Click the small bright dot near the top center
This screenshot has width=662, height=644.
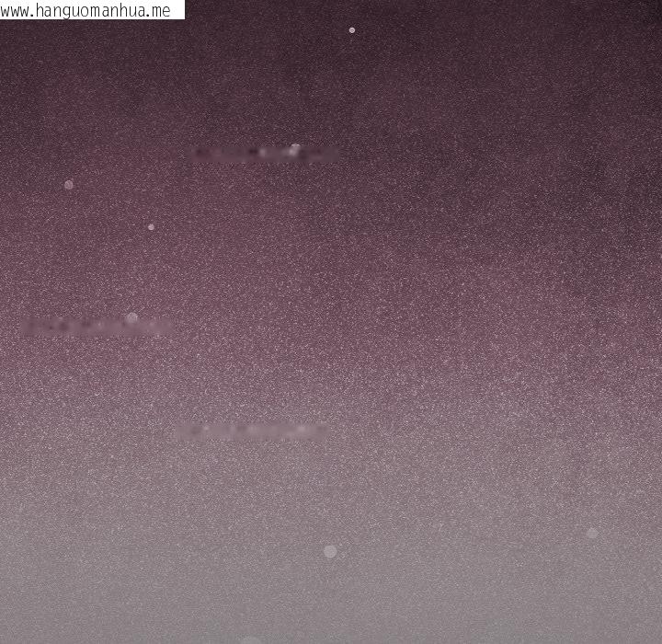coord(351,30)
